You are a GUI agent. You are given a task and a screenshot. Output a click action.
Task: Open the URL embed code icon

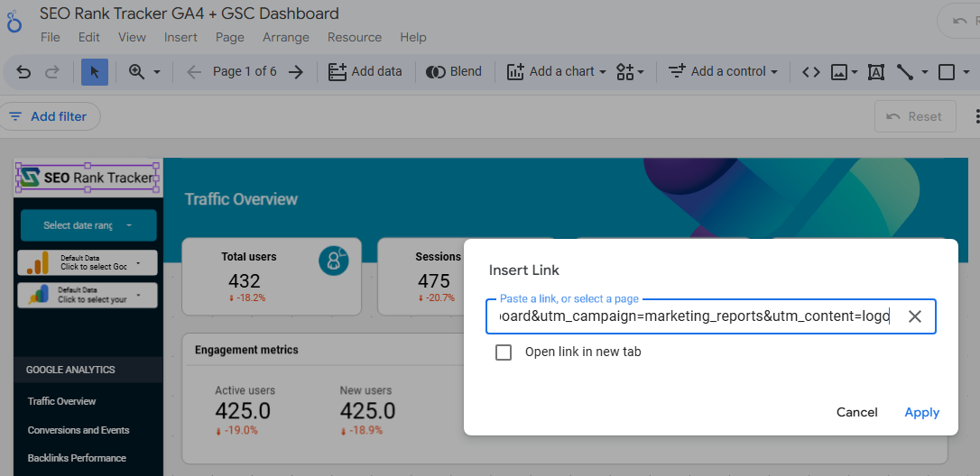tap(811, 72)
